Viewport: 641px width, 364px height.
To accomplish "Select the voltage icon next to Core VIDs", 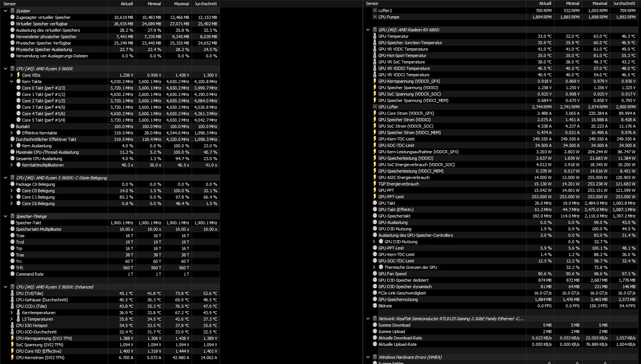I will pyautogui.click(x=18, y=75).
